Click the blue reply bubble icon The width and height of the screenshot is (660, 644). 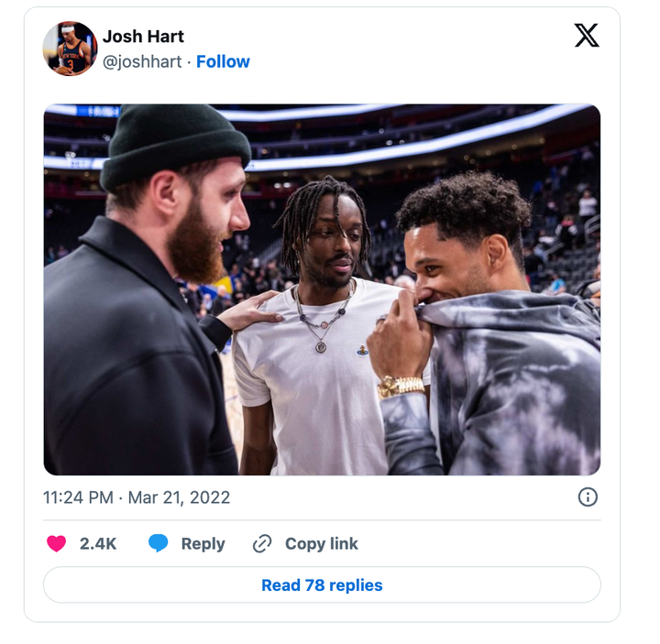159,543
